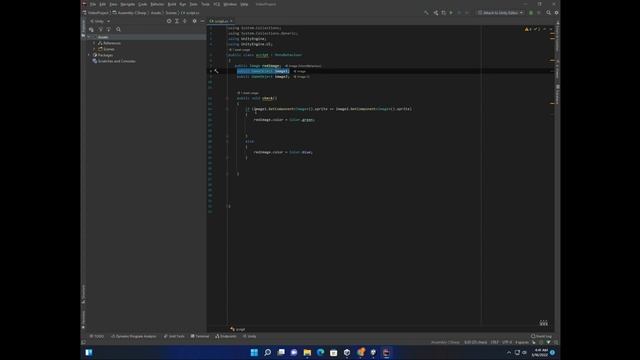The height and width of the screenshot is (360, 640).
Task: Open the File menu
Action: 93,4
